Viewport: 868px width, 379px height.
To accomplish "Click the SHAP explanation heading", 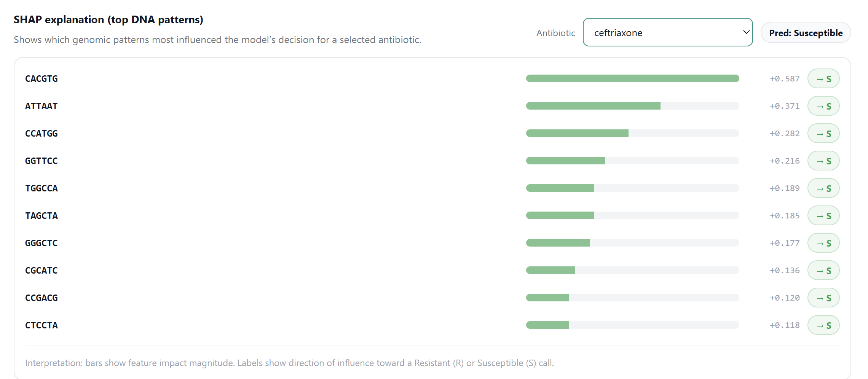I will (108, 20).
